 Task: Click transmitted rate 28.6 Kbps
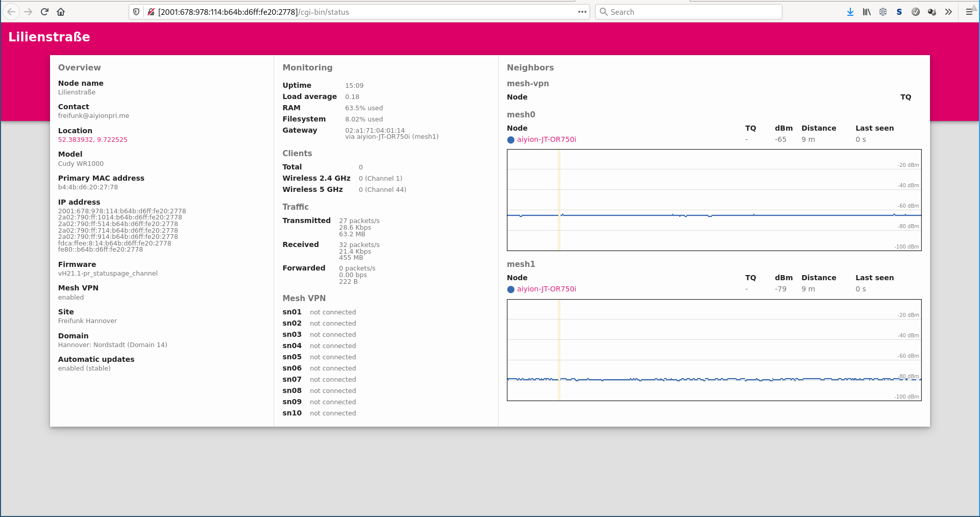tap(355, 228)
